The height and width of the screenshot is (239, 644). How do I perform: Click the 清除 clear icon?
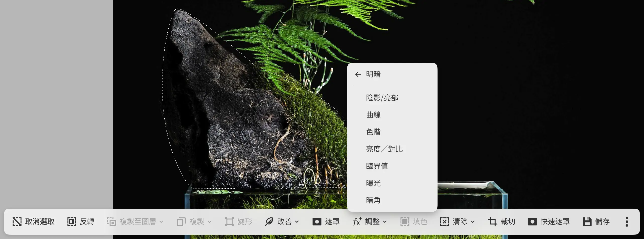(445, 222)
